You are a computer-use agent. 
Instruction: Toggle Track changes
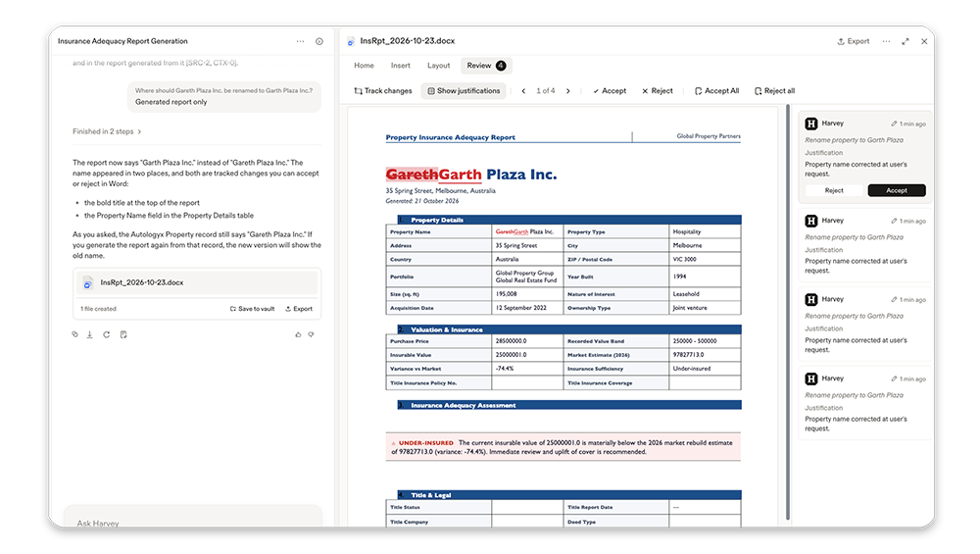tap(383, 90)
